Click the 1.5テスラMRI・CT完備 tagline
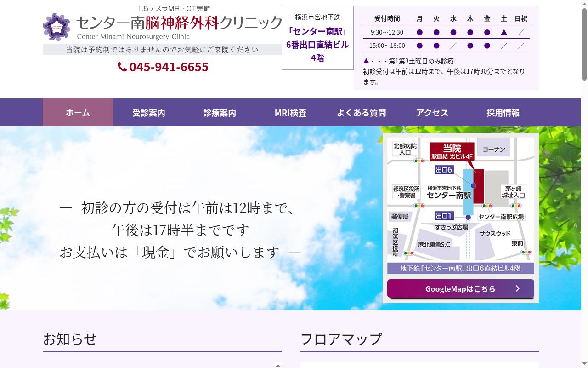This screenshot has width=588, height=368. (174, 8)
